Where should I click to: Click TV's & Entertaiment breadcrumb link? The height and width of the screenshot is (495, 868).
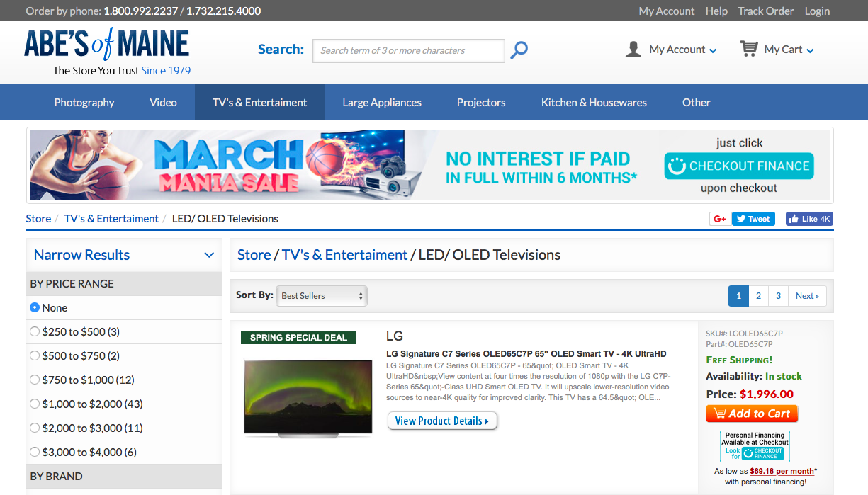(111, 219)
